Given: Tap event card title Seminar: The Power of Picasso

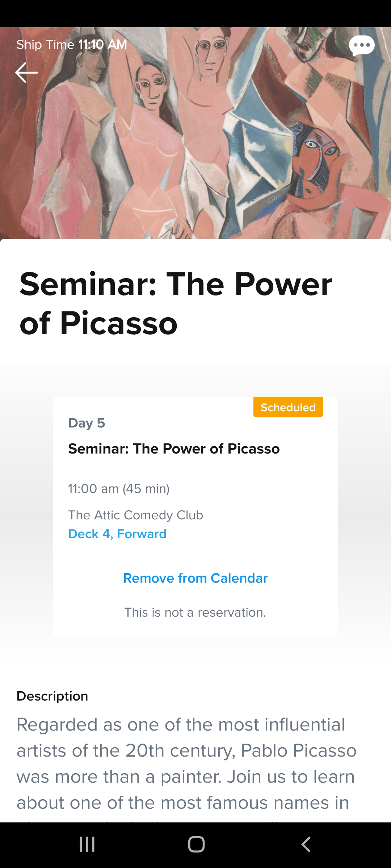Looking at the screenshot, I should (174, 449).
